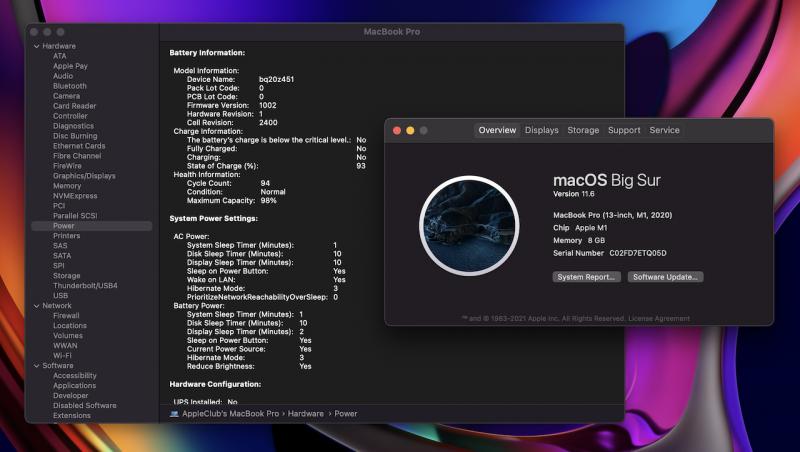The image size is (800, 452).
Task: Select Ethernet Cards in the sidebar
Action: 79,146
